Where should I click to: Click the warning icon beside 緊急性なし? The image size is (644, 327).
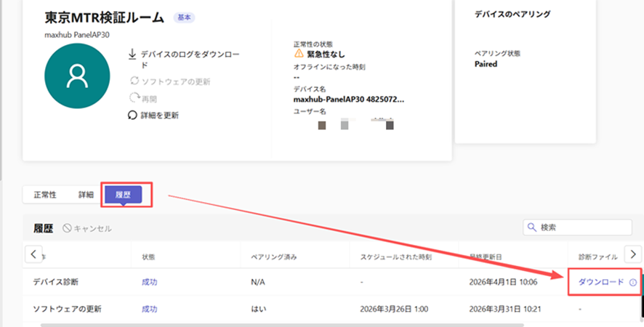[299, 53]
